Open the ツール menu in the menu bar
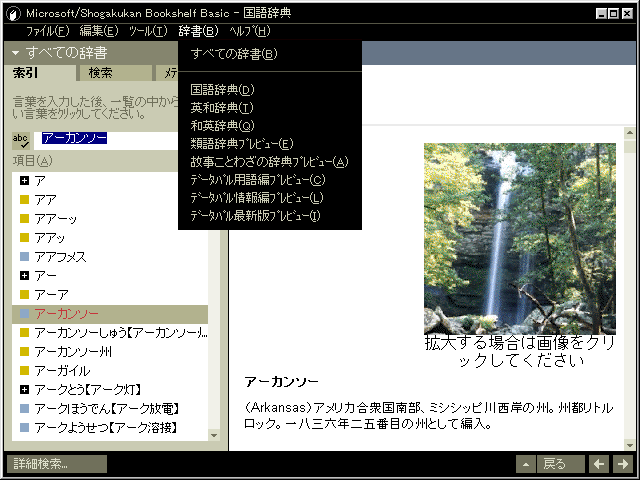 (x=147, y=31)
